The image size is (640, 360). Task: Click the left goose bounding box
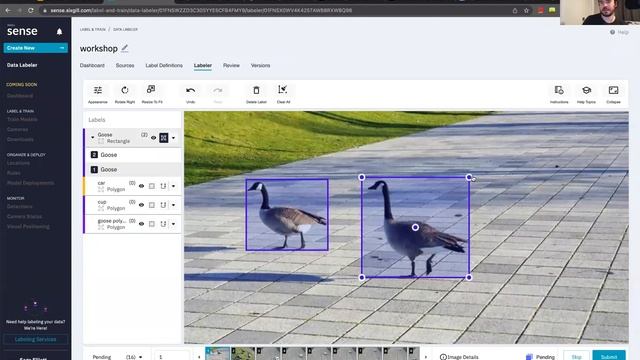[x=287, y=215]
